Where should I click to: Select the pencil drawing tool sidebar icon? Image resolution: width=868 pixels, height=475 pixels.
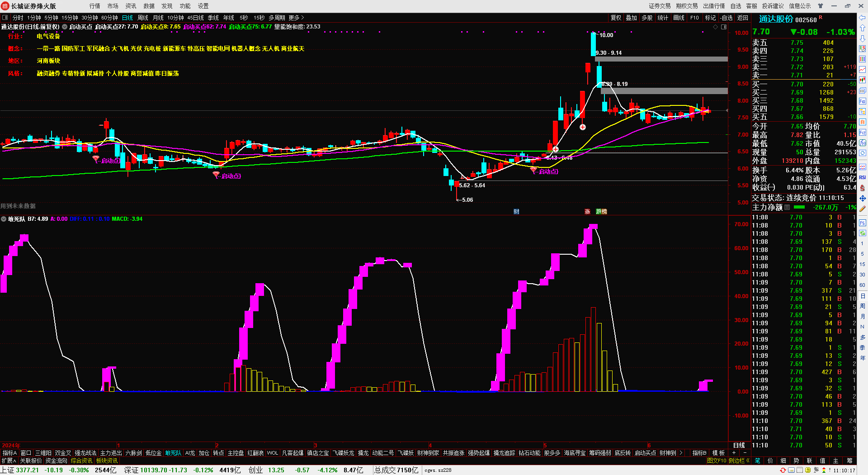click(x=863, y=209)
